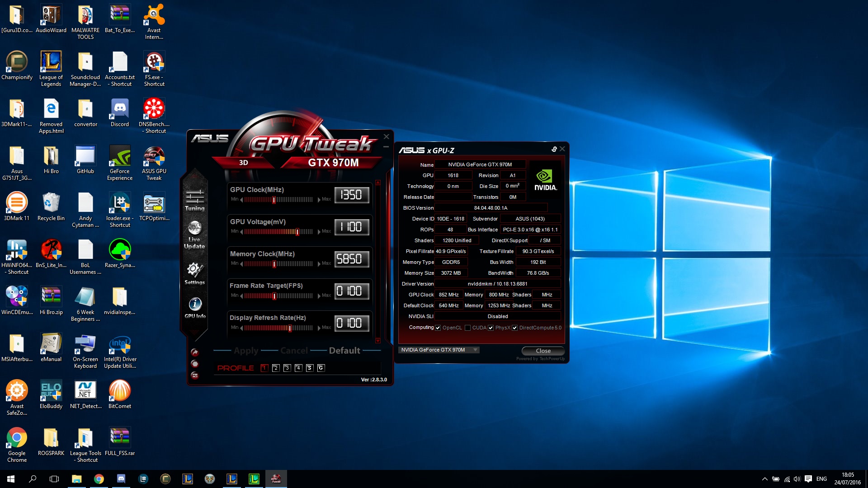Viewport: 868px width, 488px height.
Task: Click the red arrow share icon
Action: click(195, 352)
